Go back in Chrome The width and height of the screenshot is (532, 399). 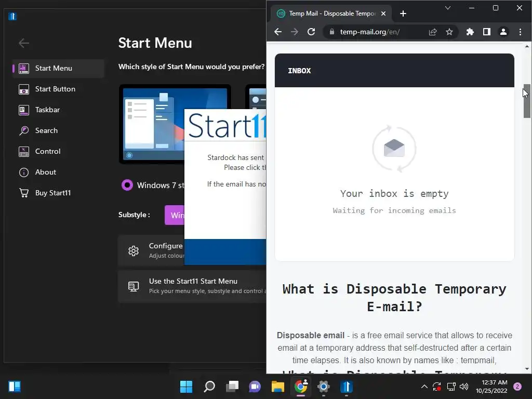pyautogui.click(x=278, y=32)
